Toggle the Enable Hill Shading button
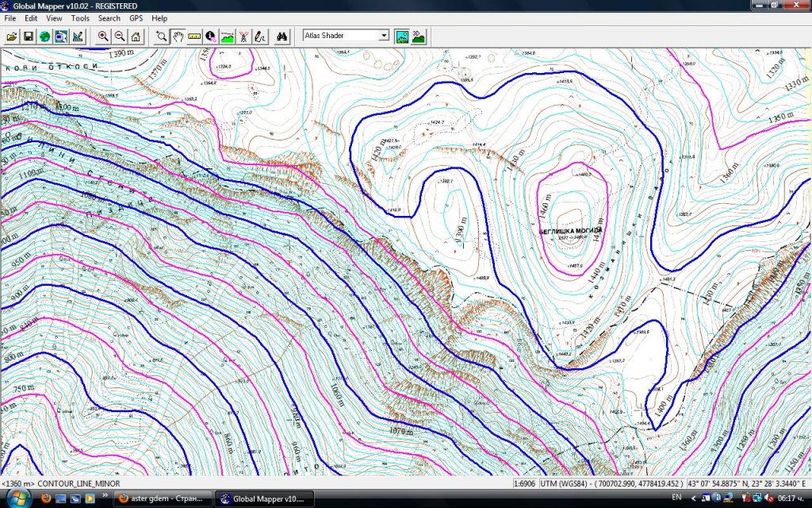This screenshot has height=508, width=812. tap(402, 37)
